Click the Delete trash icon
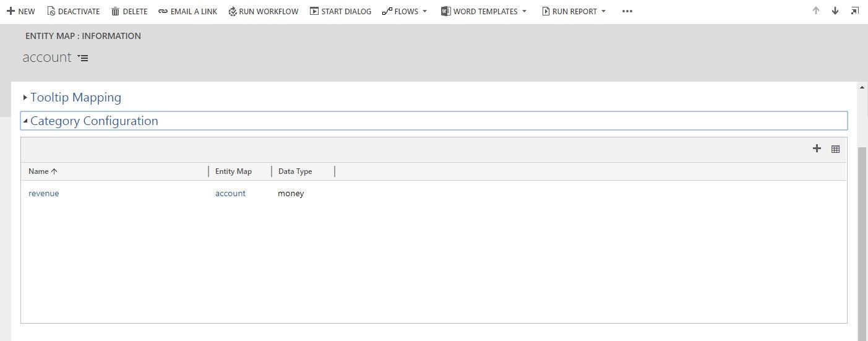Viewport: 868px width, 341px height. tap(115, 11)
